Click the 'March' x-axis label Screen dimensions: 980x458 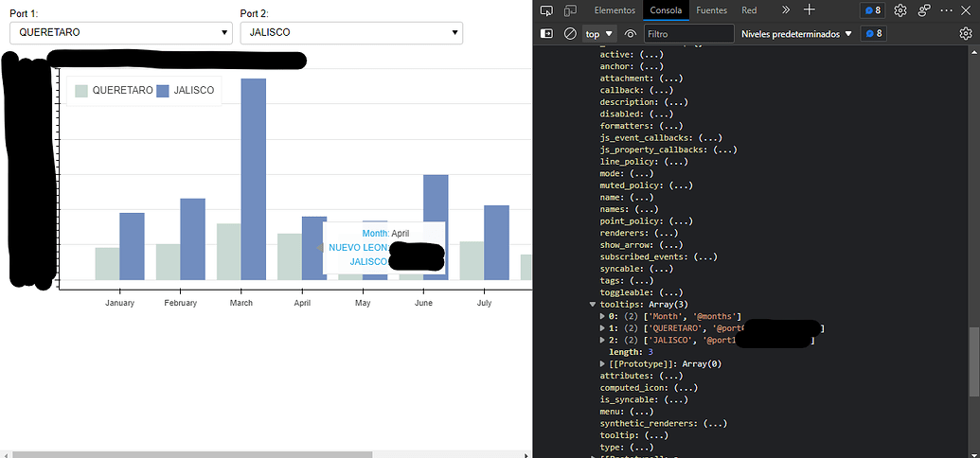(241, 303)
